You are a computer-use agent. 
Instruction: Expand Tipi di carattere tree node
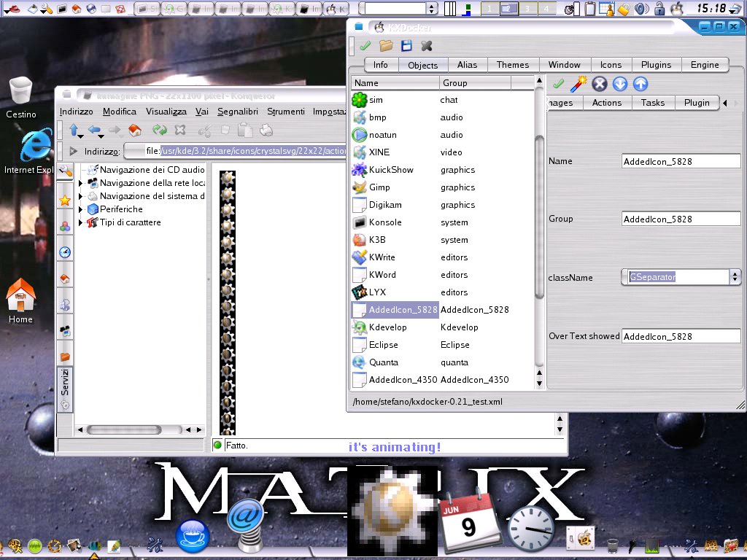[x=80, y=222]
